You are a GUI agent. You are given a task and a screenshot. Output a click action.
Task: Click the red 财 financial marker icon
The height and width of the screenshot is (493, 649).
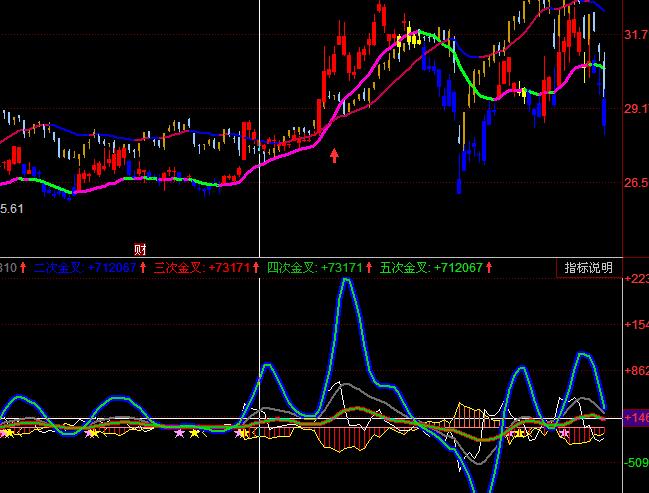click(141, 249)
